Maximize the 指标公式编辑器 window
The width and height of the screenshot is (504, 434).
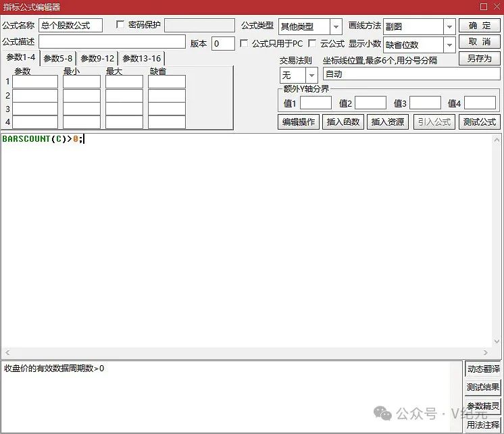click(484, 7)
